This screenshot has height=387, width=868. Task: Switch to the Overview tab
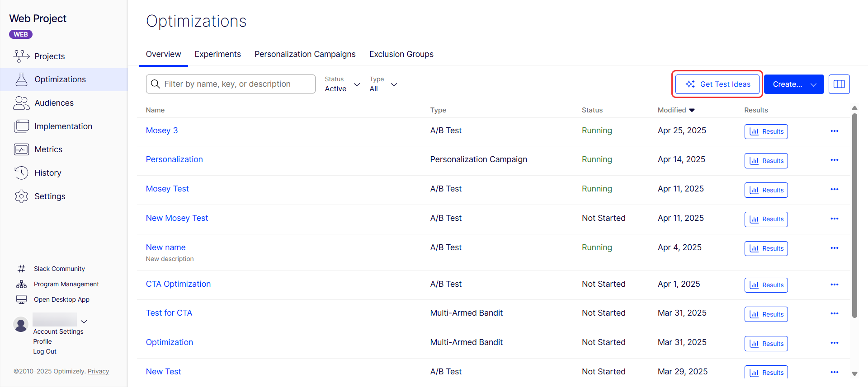[163, 54]
